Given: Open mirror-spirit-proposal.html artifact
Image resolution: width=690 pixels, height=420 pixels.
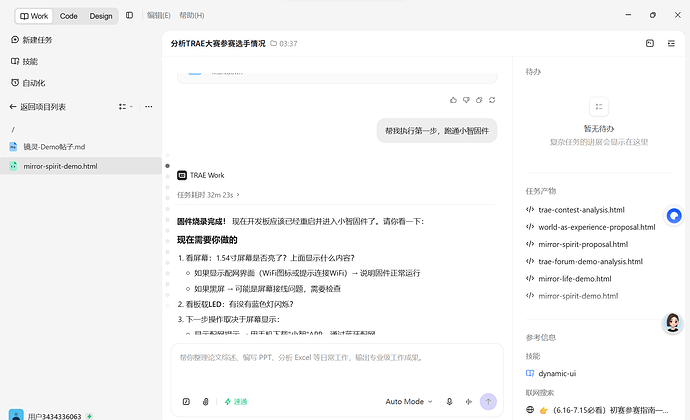Looking at the screenshot, I should [577, 244].
